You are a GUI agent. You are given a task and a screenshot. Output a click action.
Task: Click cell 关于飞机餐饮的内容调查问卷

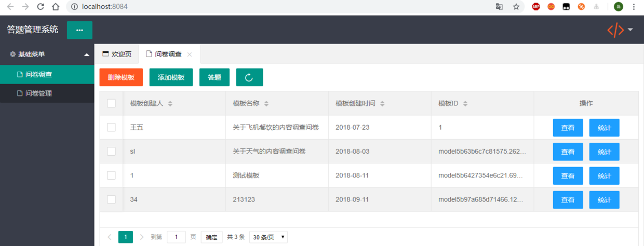[x=276, y=128]
